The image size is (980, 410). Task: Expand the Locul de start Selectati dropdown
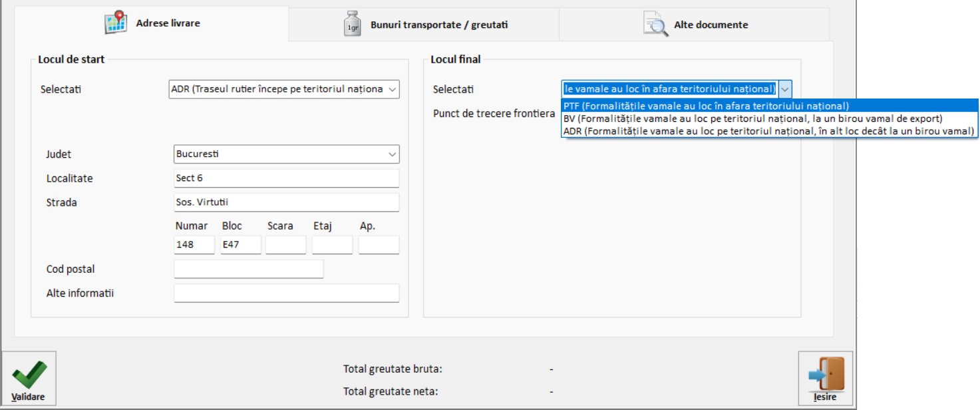(391, 89)
